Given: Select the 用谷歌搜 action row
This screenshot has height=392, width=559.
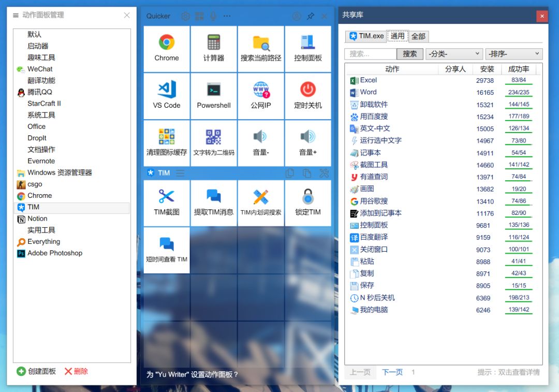Looking at the screenshot, I should pyautogui.click(x=442, y=201).
